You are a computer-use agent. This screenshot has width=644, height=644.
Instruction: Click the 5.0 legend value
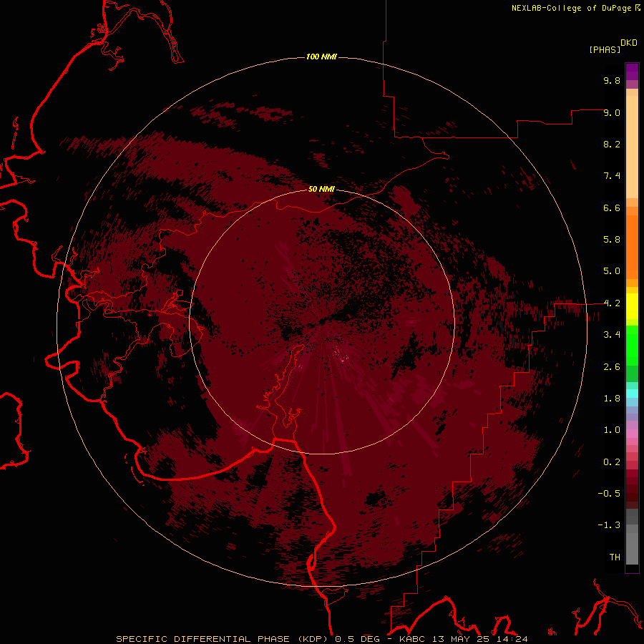pyautogui.click(x=612, y=271)
